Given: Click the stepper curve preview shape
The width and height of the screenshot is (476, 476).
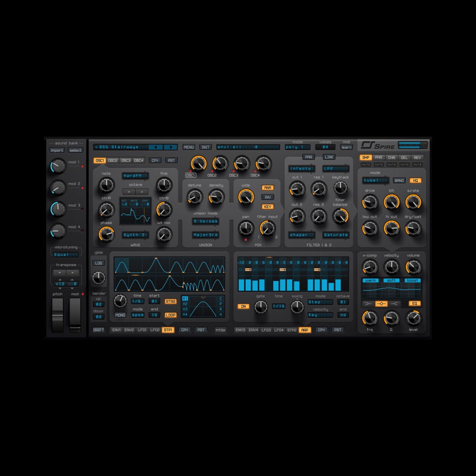Looking at the screenshot, I should 203,306.
